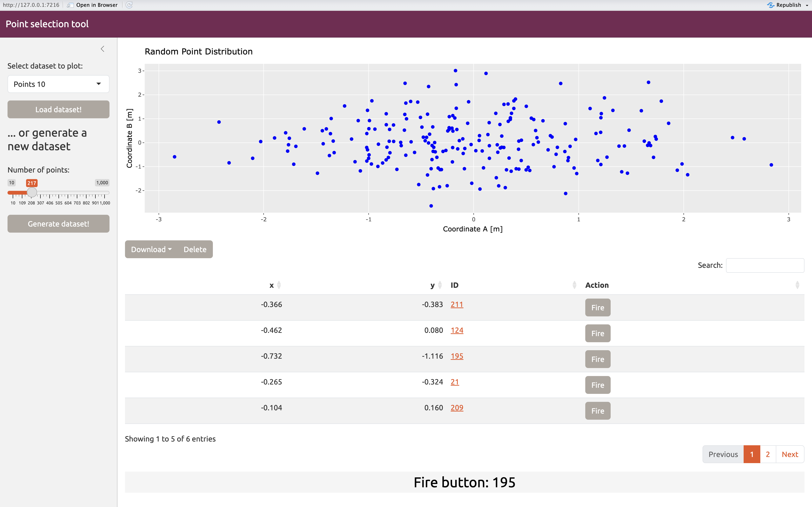812x507 pixels.
Task: Click the Republish icon
Action: [x=771, y=5]
